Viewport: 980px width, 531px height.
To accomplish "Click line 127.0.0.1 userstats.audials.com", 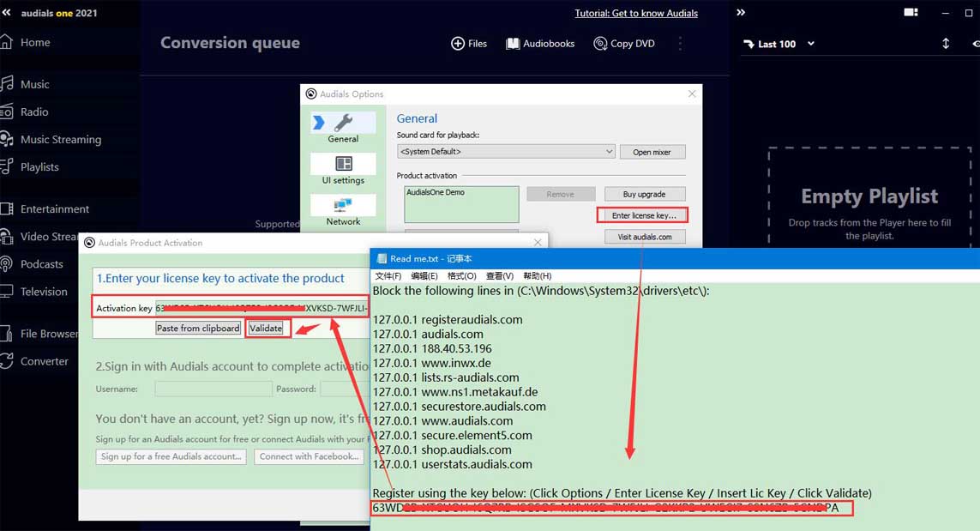I will click(x=453, y=463).
